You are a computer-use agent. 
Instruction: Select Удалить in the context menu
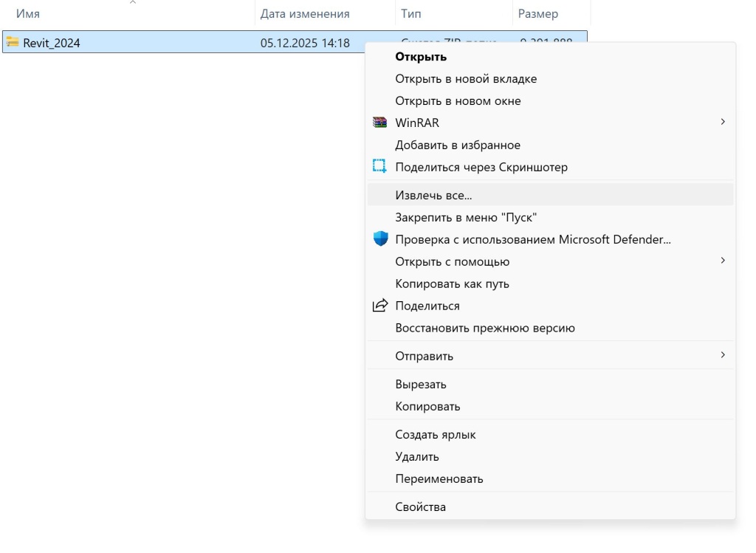tap(550, 456)
